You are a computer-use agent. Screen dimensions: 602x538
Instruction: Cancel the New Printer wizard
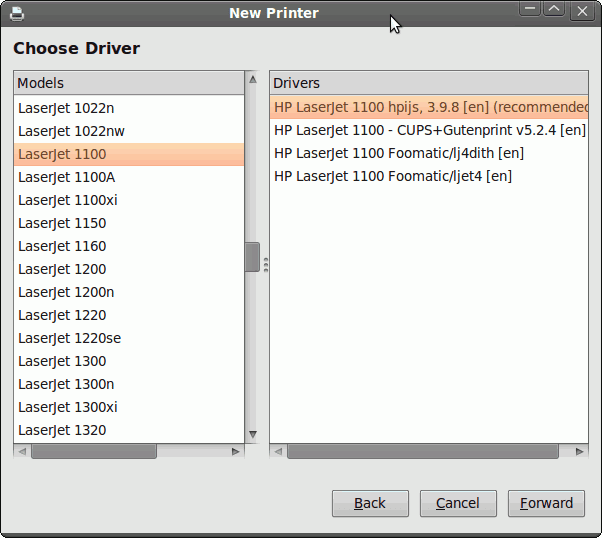(458, 503)
